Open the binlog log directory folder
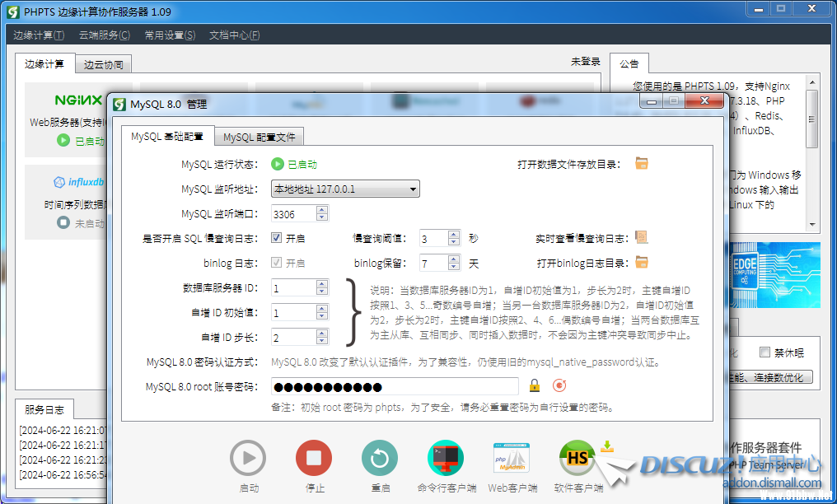Screen dimensions: 837x504 [x=642, y=263]
